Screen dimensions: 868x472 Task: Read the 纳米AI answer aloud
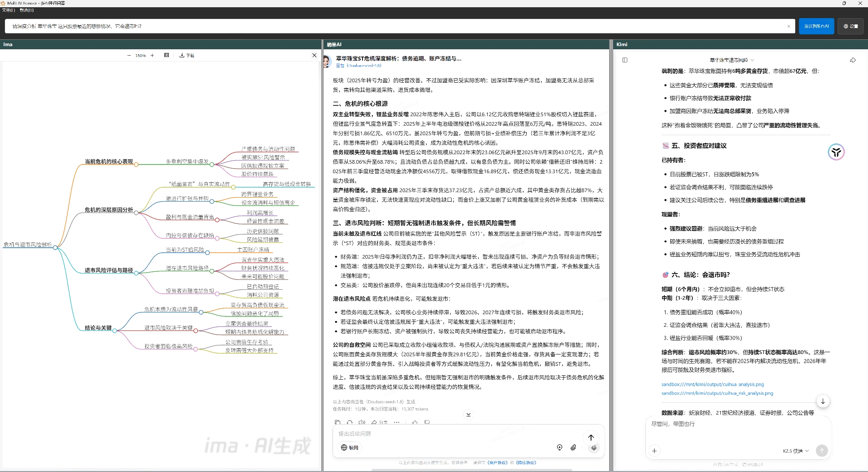[x=362, y=423]
